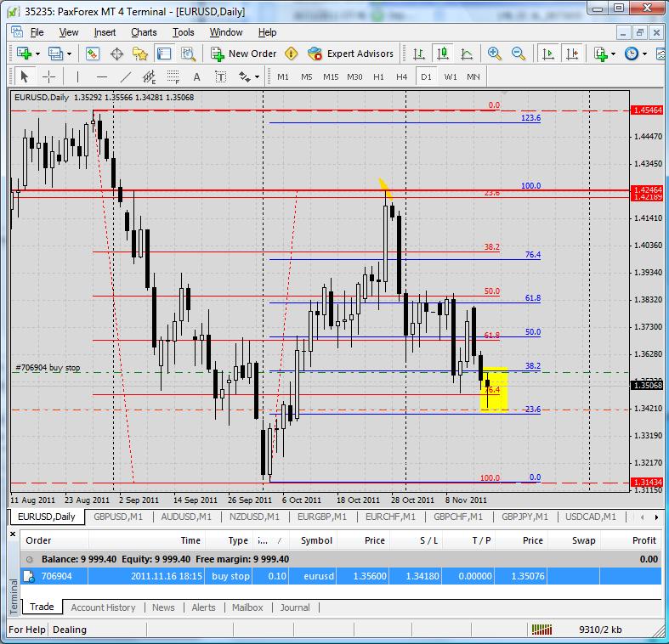Image resolution: width=669 pixels, height=644 pixels.
Task: Select the Cursor arrow tool
Action: (24, 76)
